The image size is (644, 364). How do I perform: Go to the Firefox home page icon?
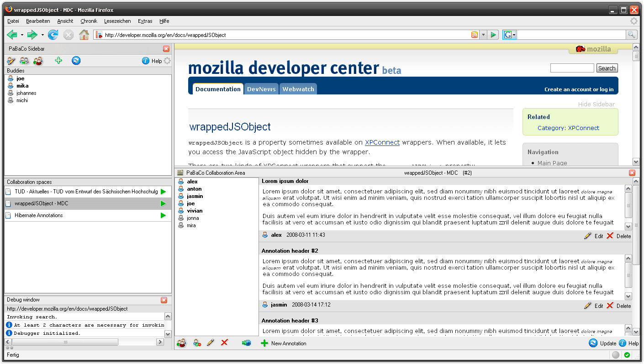click(84, 35)
